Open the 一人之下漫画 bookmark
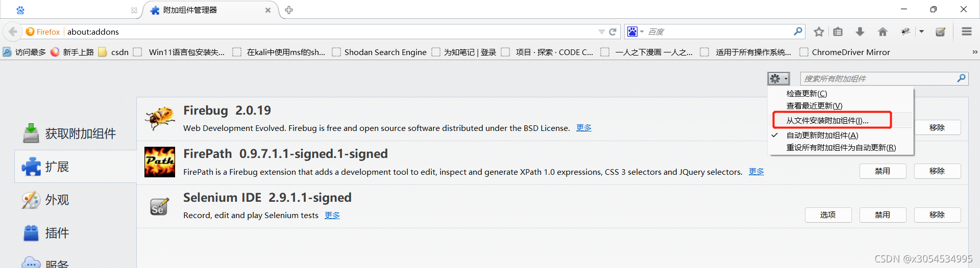Screen dimensions: 980x268 (647, 52)
